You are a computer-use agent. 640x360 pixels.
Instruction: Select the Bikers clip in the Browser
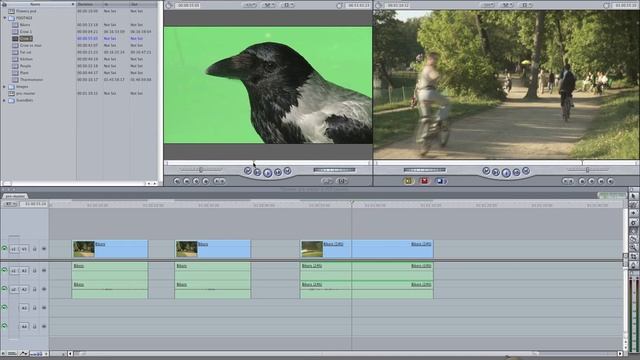tap(24, 25)
